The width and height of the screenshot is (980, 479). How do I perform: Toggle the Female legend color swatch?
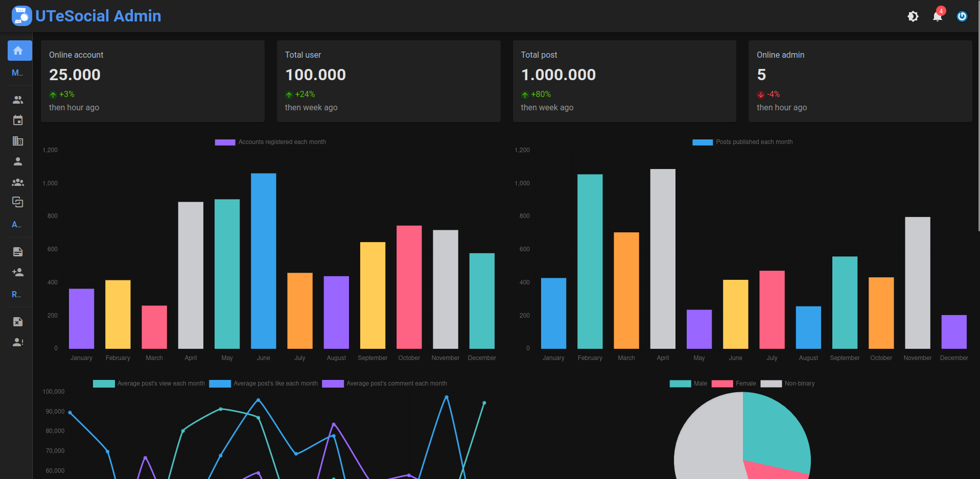pos(722,384)
